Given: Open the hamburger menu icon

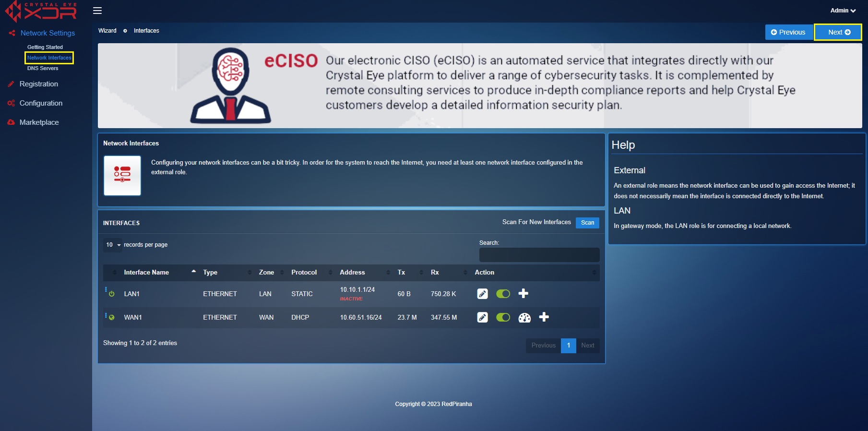Looking at the screenshot, I should click(x=97, y=11).
